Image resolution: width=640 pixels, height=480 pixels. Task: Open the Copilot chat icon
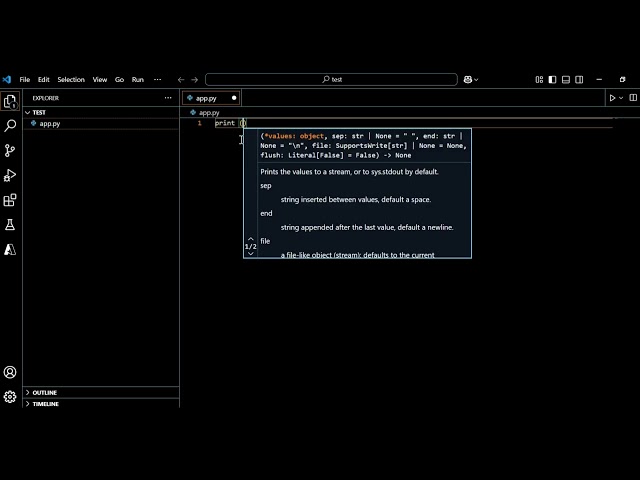468,80
